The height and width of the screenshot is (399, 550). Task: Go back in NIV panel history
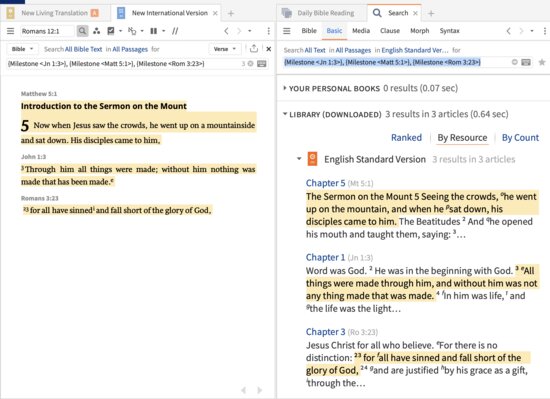coord(227,31)
